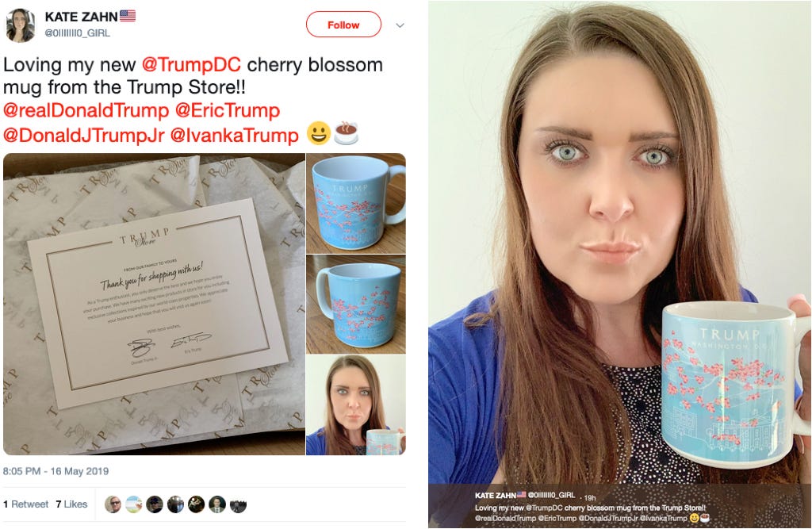Open the tweet options chevron menu
Image resolution: width=812 pixels, height=529 pixels.
click(400, 25)
